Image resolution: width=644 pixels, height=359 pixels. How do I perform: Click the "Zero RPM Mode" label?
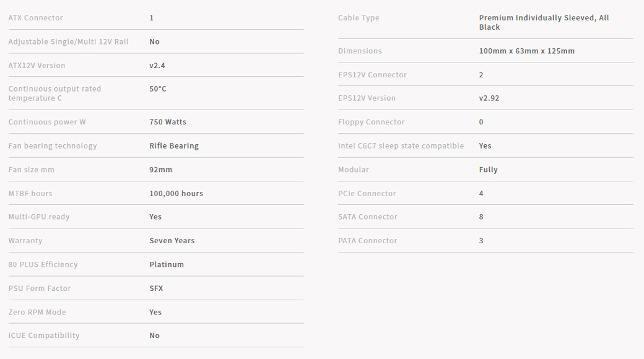tap(37, 313)
